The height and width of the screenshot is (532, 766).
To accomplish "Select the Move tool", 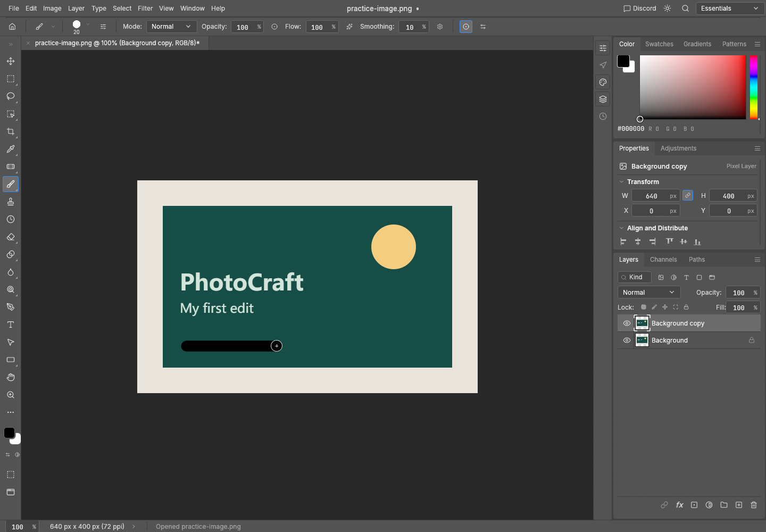I will click(11, 61).
